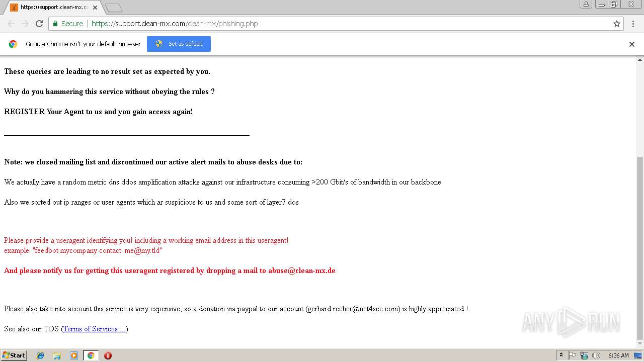Open a new tab
Viewport: 644px width, 362px height.
click(114, 8)
